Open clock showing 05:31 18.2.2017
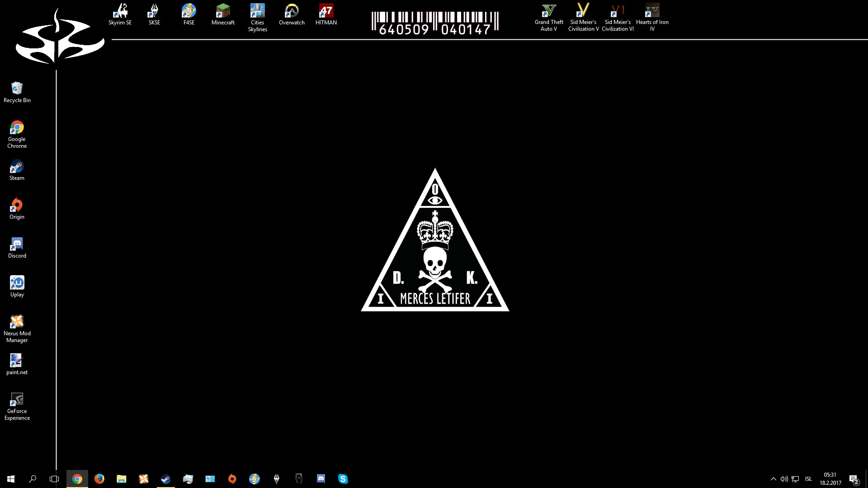Image resolution: width=868 pixels, height=488 pixels. coord(830,479)
